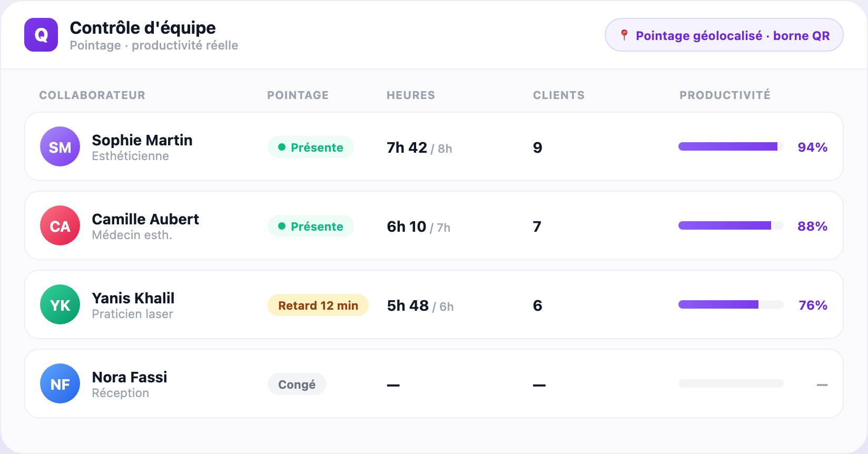Select Yanis Khalil's YK avatar
Viewport: 868px width, 454px height.
point(60,304)
